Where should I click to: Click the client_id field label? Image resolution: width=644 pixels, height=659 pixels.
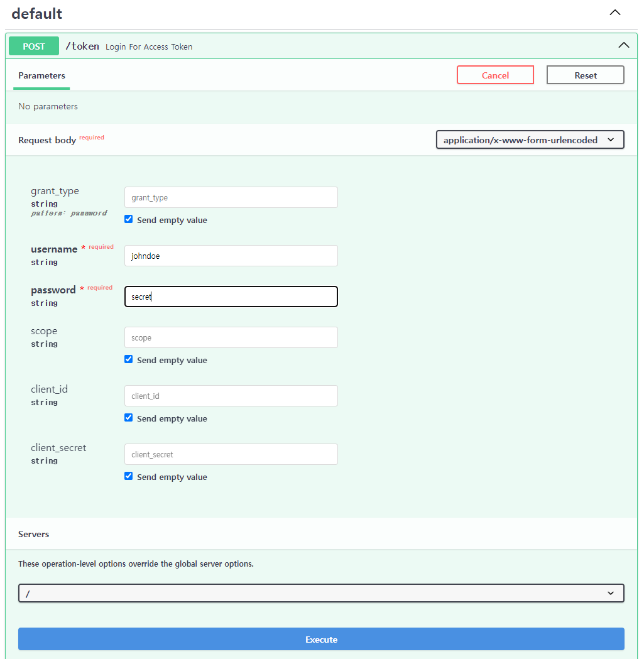click(49, 389)
